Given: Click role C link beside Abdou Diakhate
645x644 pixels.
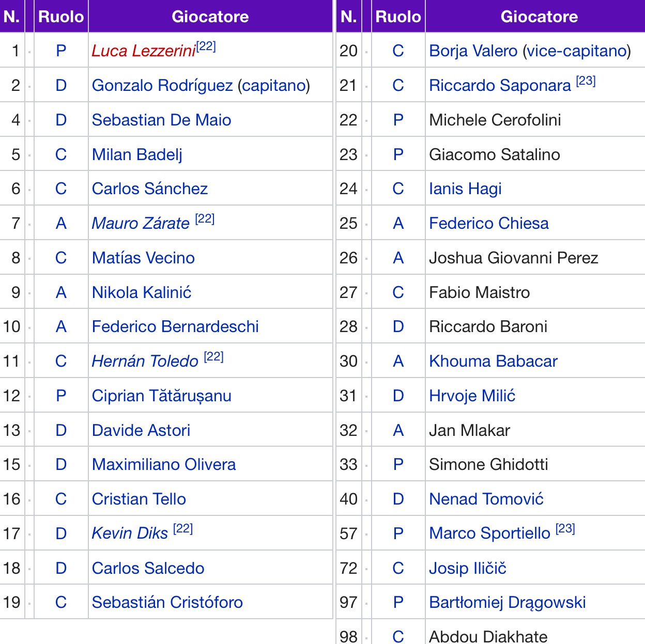Looking at the screenshot, I should [398, 636].
